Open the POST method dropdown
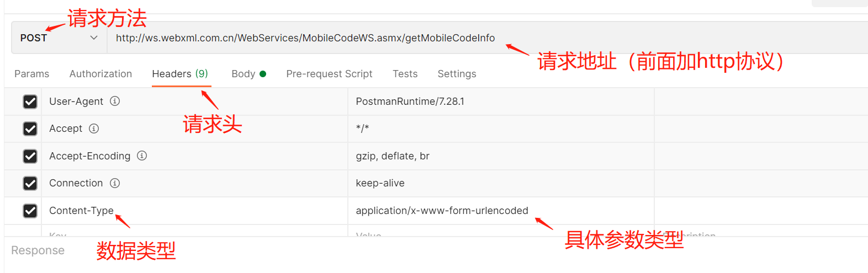Viewport: 868px width, 273px height. coord(59,38)
